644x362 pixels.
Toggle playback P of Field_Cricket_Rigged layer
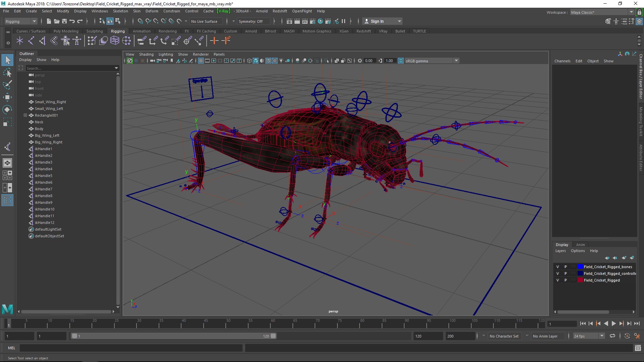[566, 280]
